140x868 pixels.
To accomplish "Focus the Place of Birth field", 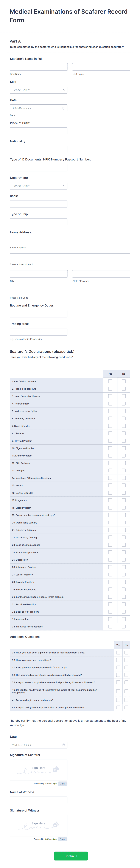I will point(38,131).
